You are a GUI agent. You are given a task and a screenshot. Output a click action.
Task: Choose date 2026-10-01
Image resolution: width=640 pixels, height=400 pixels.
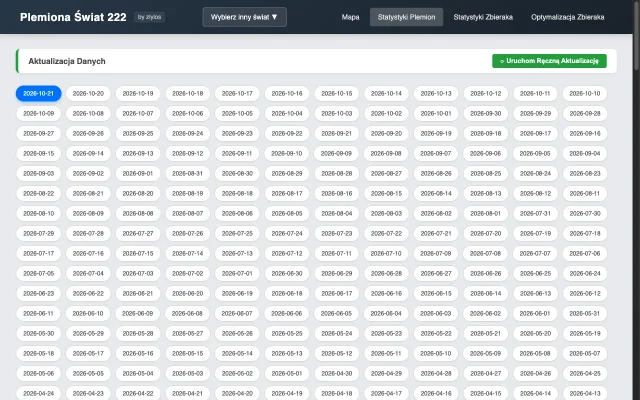coord(436,113)
